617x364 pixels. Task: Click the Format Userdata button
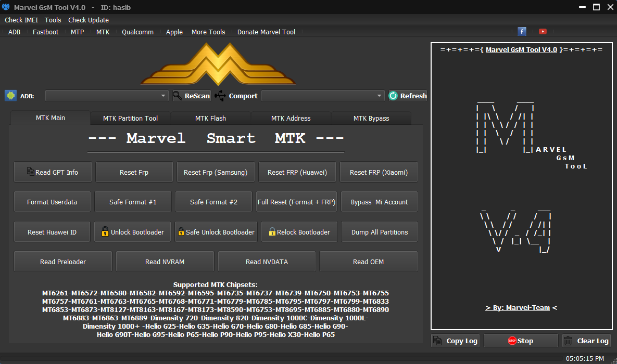(x=52, y=202)
